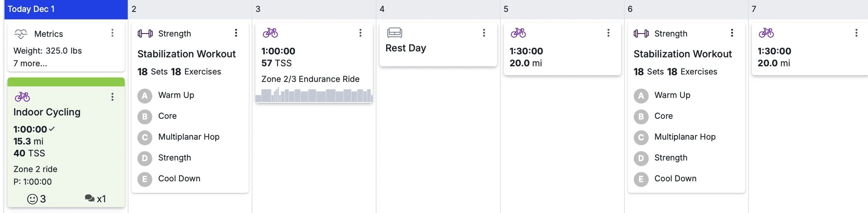Image resolution: width=868 pixels, height=213 pixels.
Task: Click the dumbbell icon on Dec 2 Strength
Action: click(145, 34)
